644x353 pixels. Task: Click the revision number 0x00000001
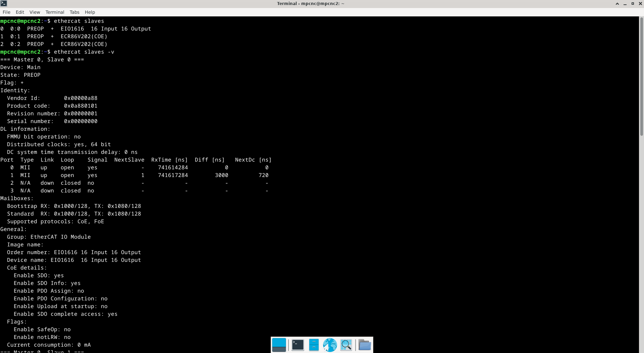point(81,114)
